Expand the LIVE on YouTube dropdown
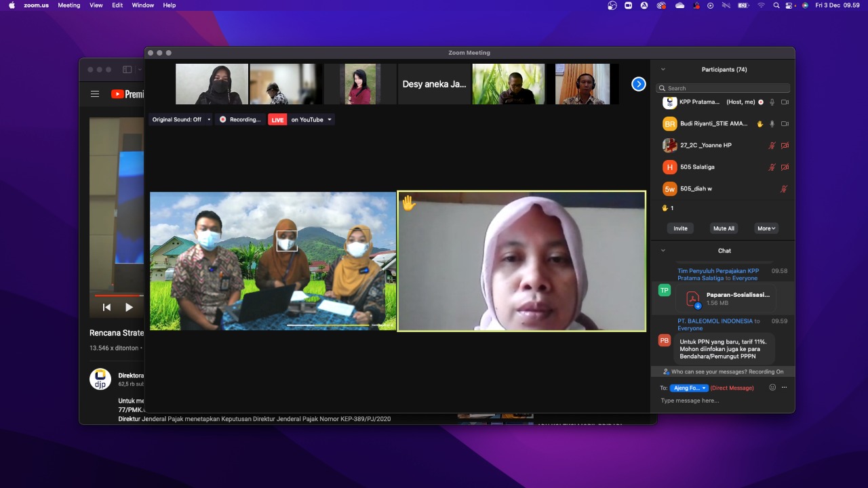Screen dimensions: 868x488 (x=330, y=120)
